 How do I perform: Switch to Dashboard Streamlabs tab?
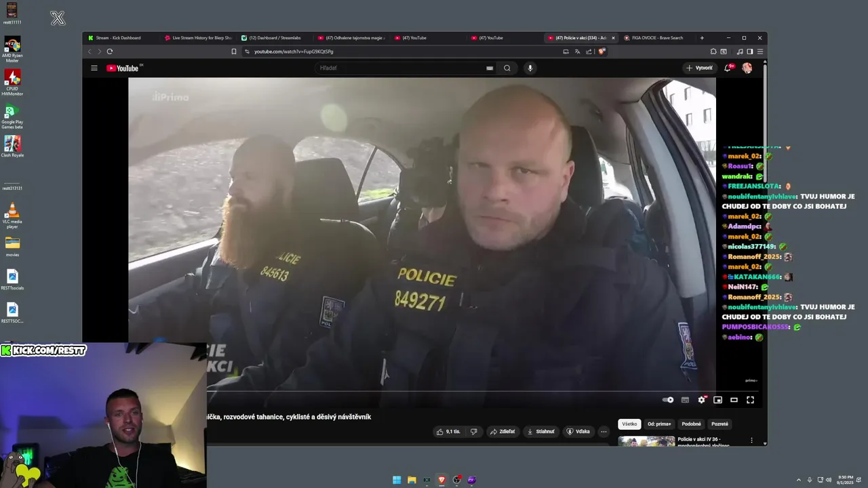[x=275, y=38]
